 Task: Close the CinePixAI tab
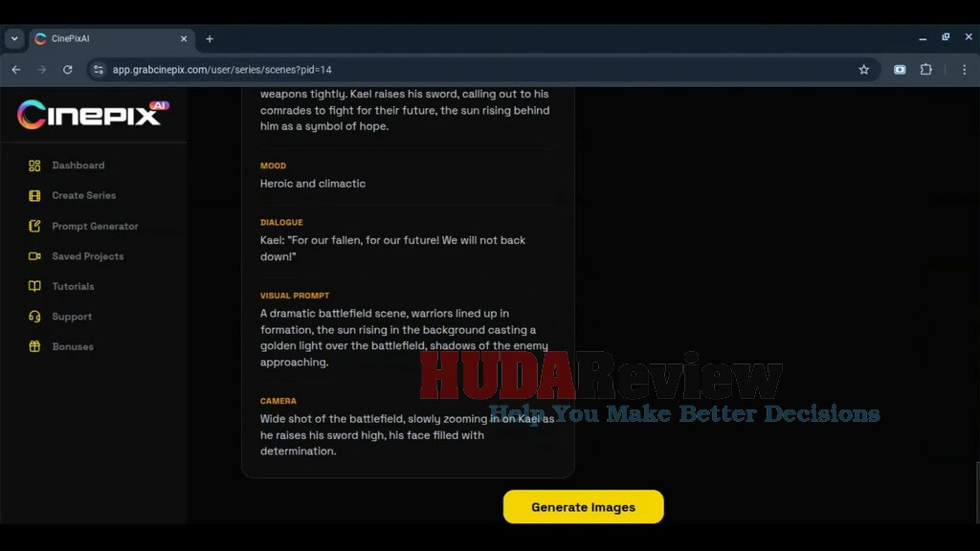click(184, 38)
